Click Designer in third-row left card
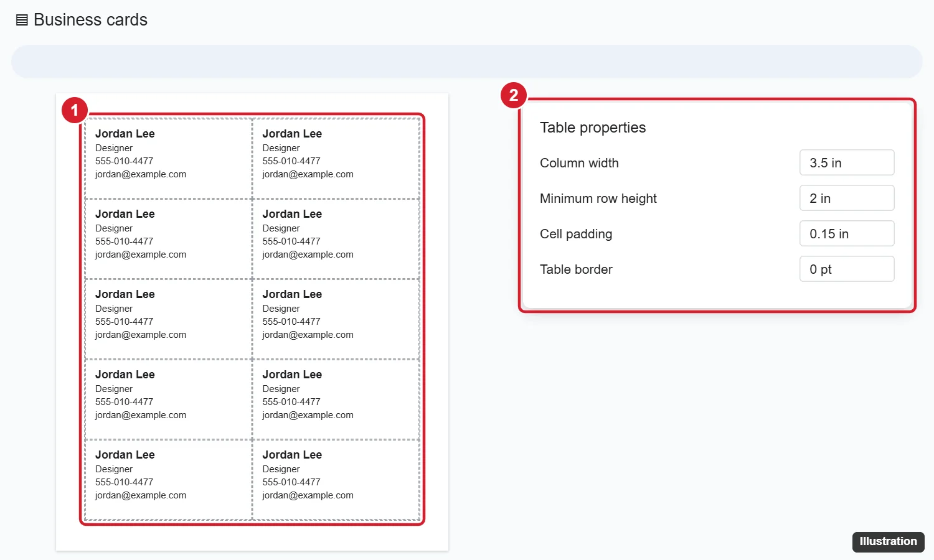934x560 pixels. 114,309
